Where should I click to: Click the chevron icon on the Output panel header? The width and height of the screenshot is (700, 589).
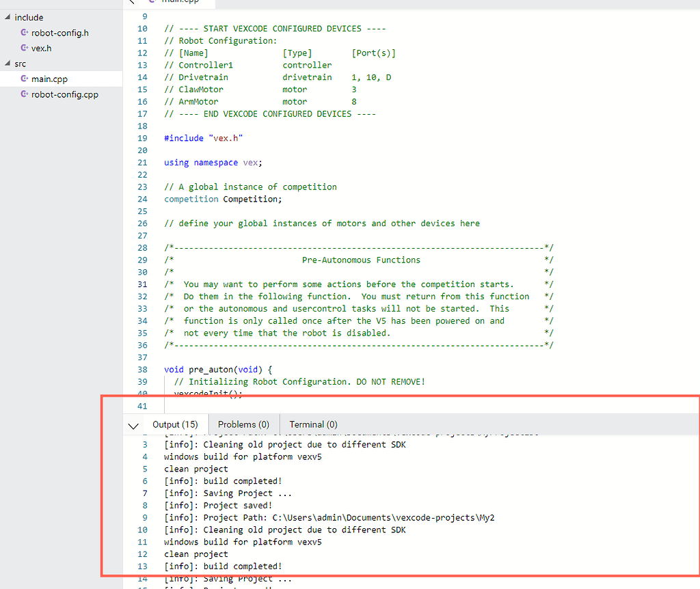134,424
